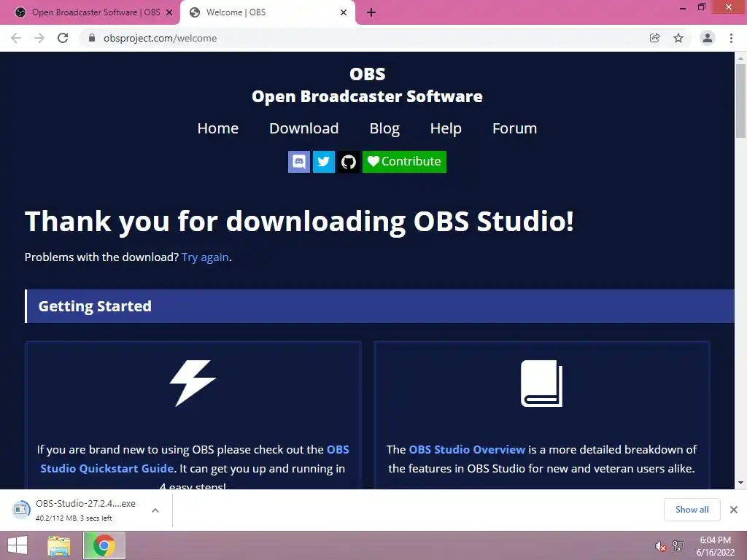Restore down the Chrome window
The width and height of the screenshot is (747, 560).
coord(701,7)
